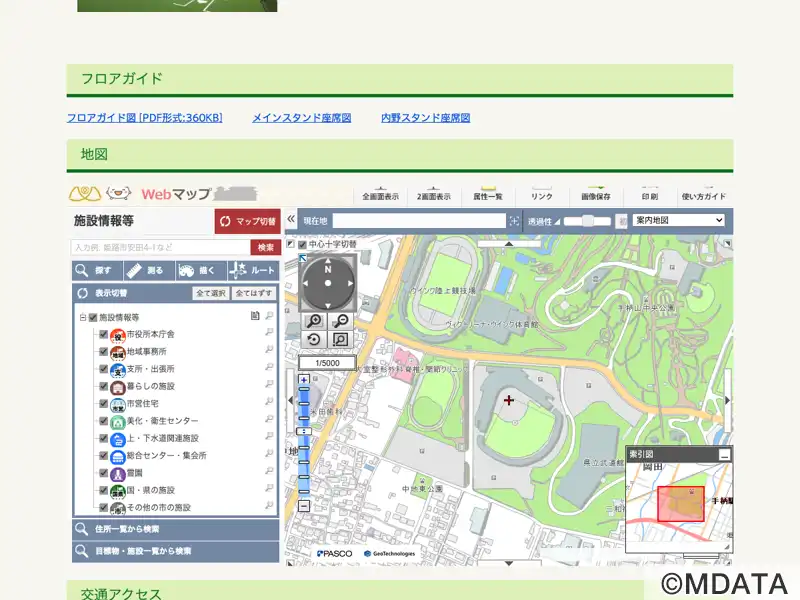Click 画像保存 in the map menu
Image resolution: width=800 pixels, height=600 pixels.
(596, 196)
